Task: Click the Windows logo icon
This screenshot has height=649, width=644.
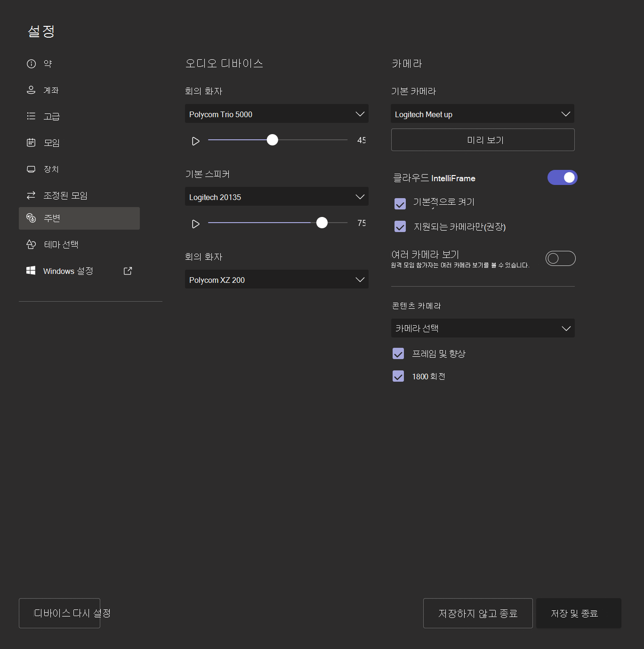Action: pyautogui.click(x=31, y=271)
